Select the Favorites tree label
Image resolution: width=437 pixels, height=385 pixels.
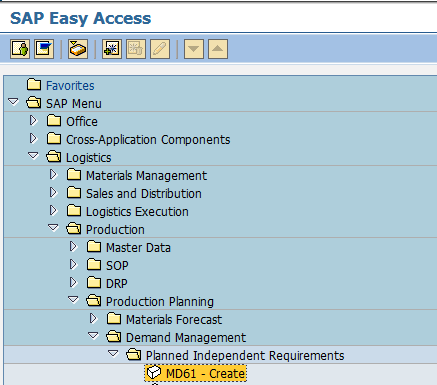(70, 86)
